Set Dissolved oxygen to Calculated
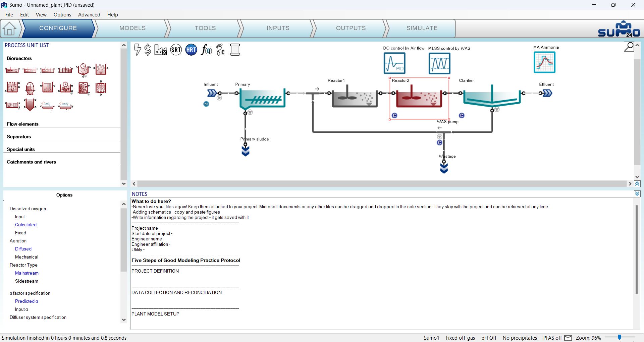Image resolution: width=644 pixels, height=342 pixels. (26, 225)
